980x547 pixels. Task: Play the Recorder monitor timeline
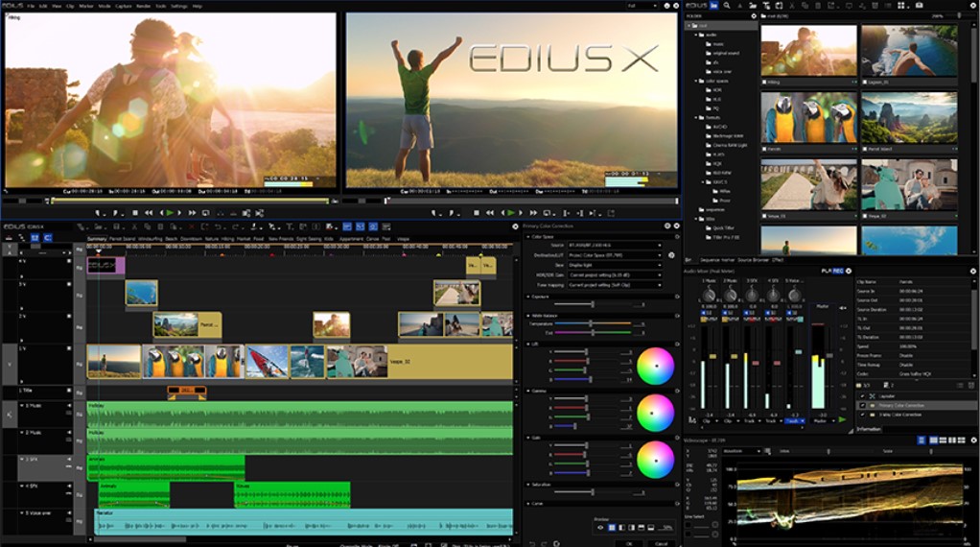[x=511, y=213]
